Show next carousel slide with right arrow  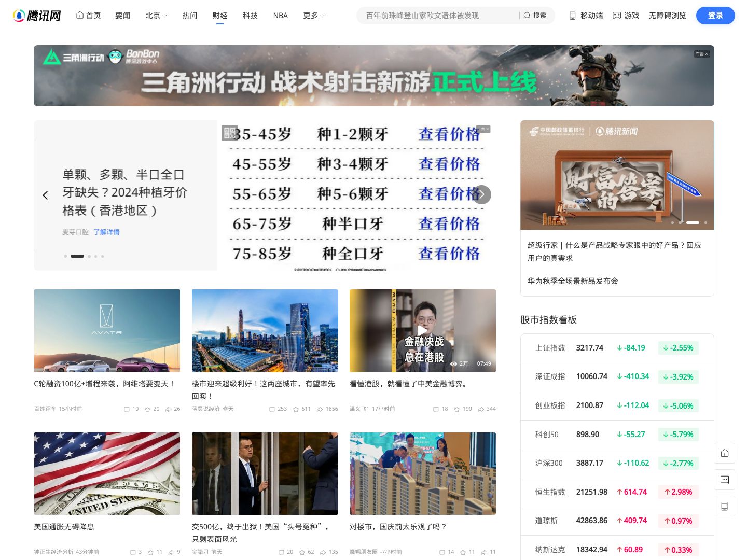pyautogui.click(x=482, y=194)
